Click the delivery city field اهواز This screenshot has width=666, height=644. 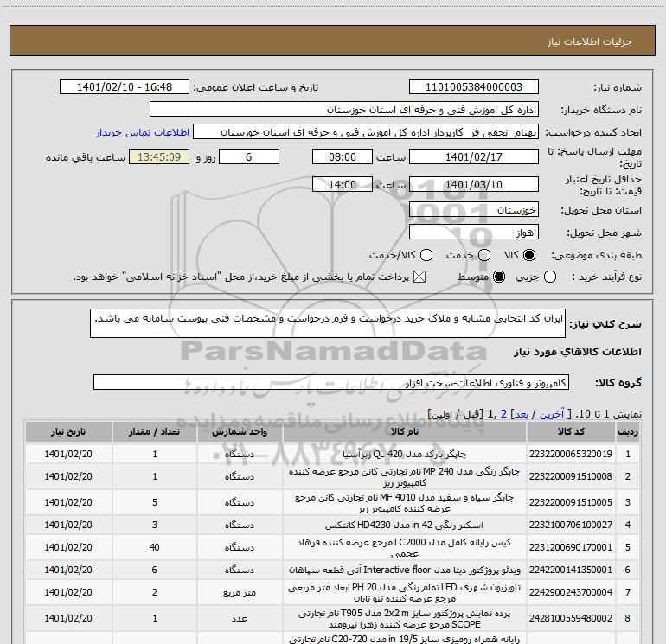(x=474, y=233)
